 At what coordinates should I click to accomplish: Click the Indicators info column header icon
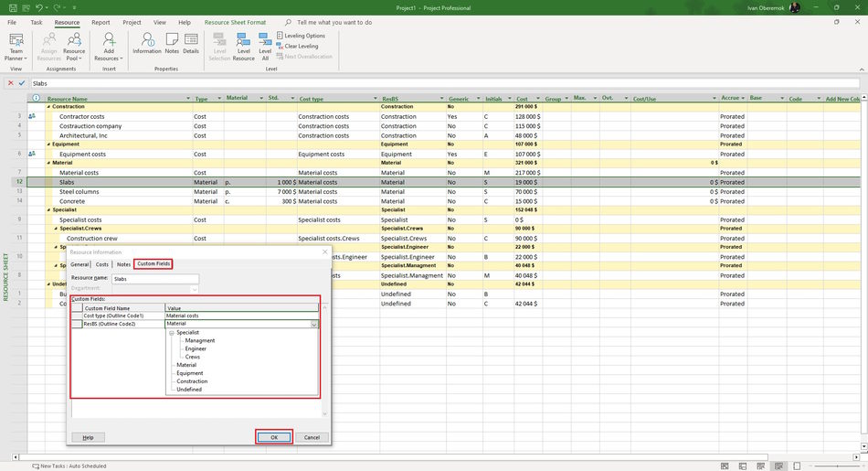tap(36, 98)
